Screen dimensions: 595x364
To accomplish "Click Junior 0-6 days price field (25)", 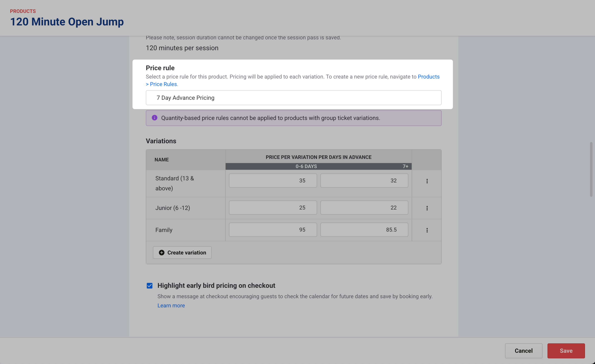I will (273, 208).
